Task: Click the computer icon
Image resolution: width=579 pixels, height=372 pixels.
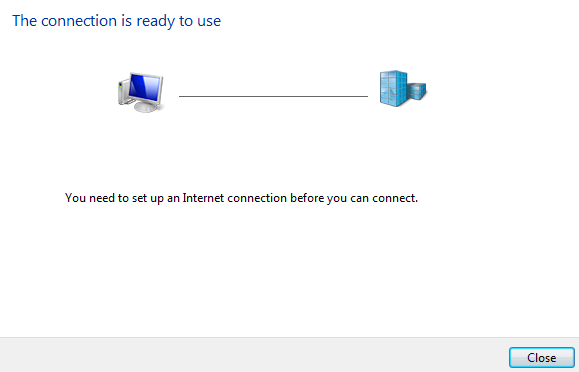Action: tap(141, 92)
